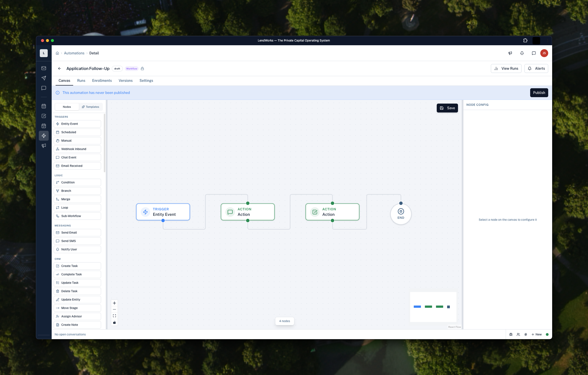This screenshot has width=588, height=375.
Task: Click the lightning Automations sidebar icon
Action: click(x=44, y=136)
